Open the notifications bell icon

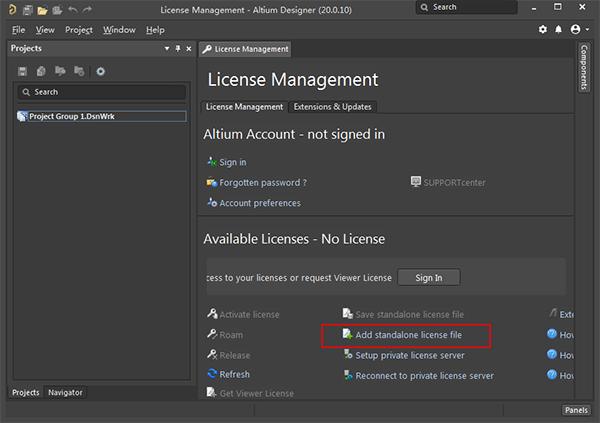[x=559, y=29]
